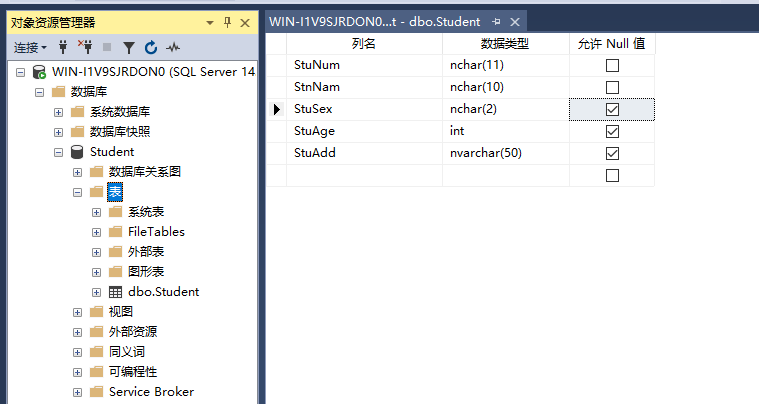Screen dimensions: 759x404
Task: Collapse the WIN-I1V9SJRDON0 server node
Action: pyautogui.click(x=20, y=72)
